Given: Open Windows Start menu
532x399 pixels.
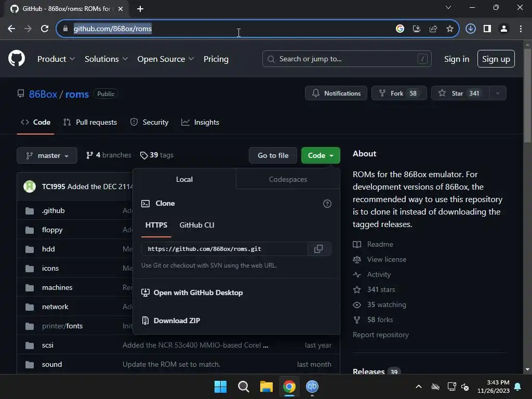Looking at the screenshot, I should click(220, 387).
